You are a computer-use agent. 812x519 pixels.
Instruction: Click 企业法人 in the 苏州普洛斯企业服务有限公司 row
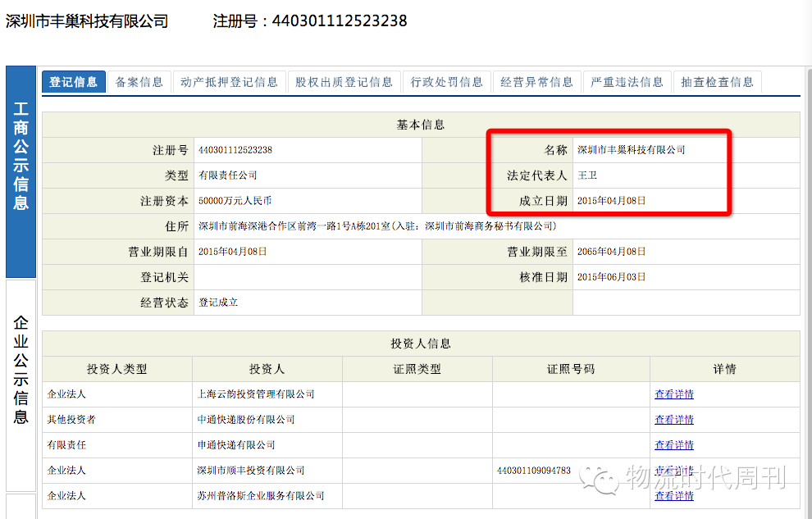[x=66, y=496]
